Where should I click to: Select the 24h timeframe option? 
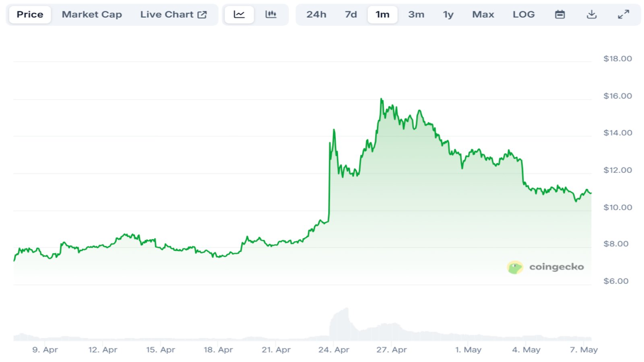(316, 14)
